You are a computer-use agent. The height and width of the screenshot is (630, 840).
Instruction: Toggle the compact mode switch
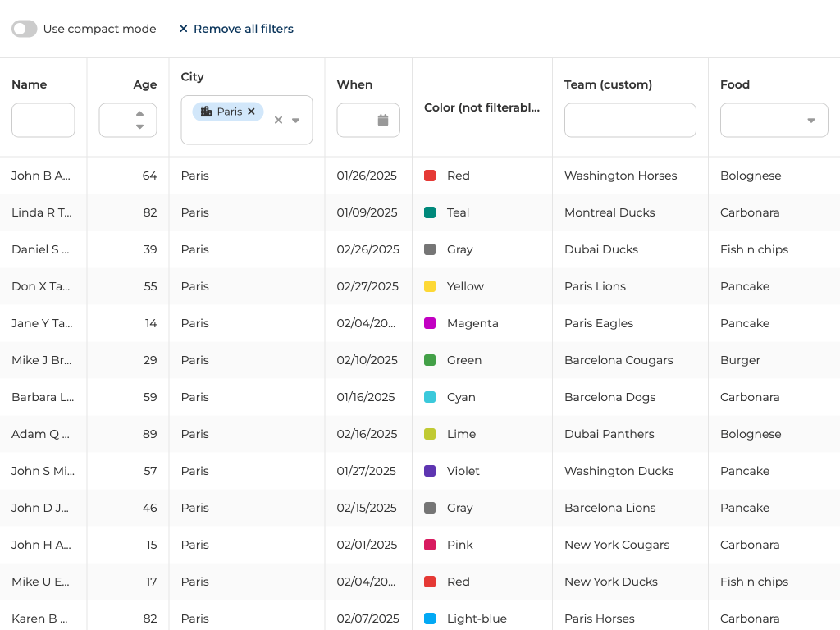[25, 29]
